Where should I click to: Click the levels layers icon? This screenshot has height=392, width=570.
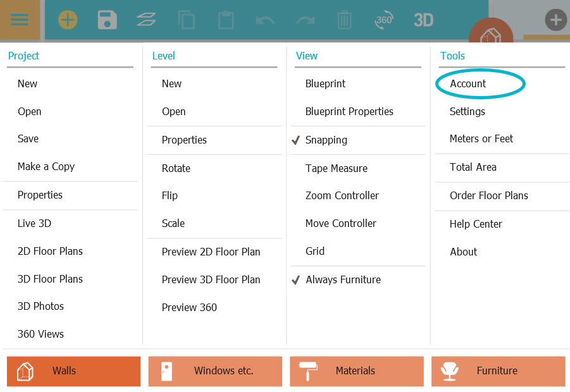coord(146,20)
